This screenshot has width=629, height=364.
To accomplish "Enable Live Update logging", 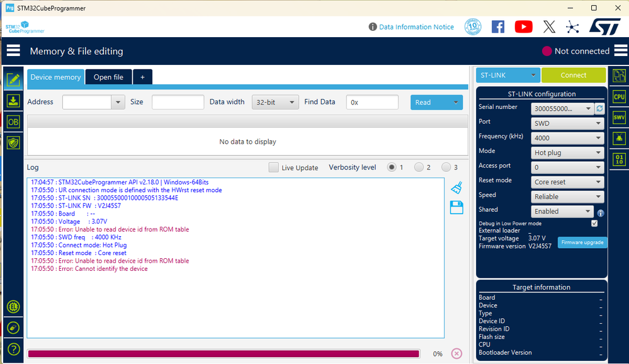I will 273,167.
